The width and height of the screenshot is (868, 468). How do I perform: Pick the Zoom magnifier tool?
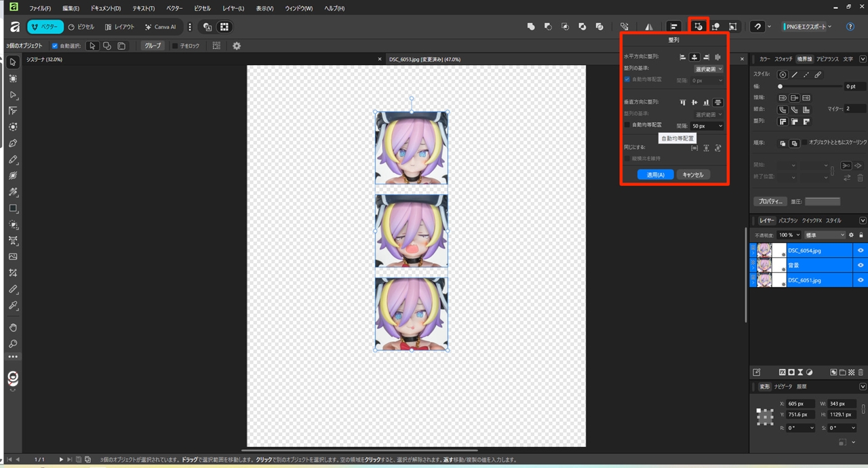13,344
